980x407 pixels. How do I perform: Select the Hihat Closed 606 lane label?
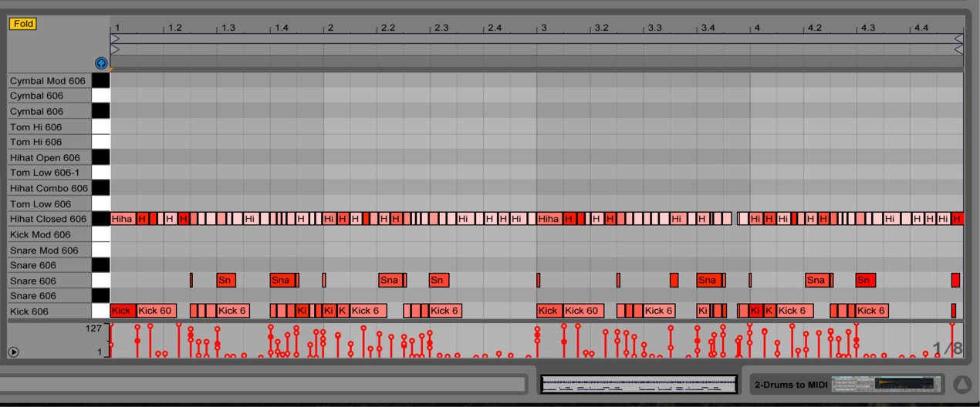click(x=48, y=219)
